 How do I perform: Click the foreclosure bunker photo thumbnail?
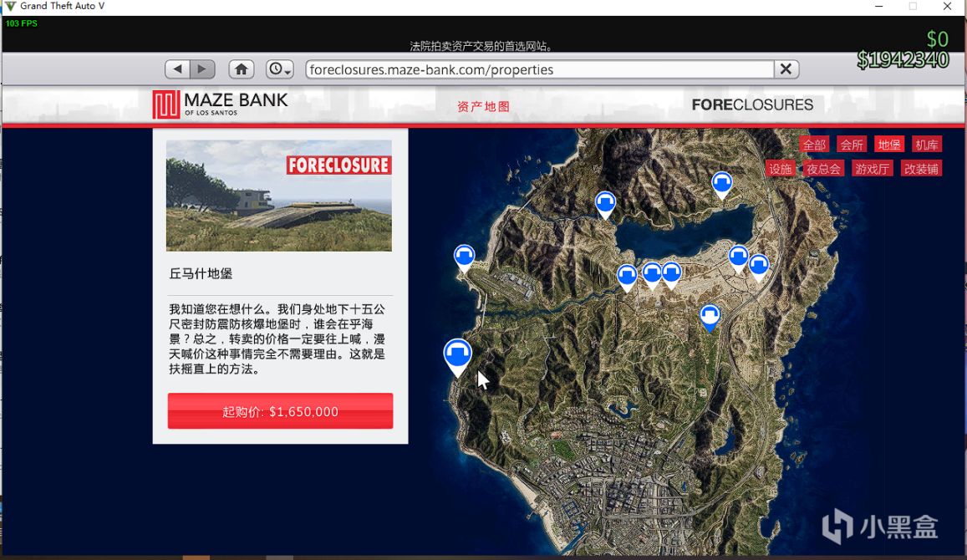pos(279,196)
